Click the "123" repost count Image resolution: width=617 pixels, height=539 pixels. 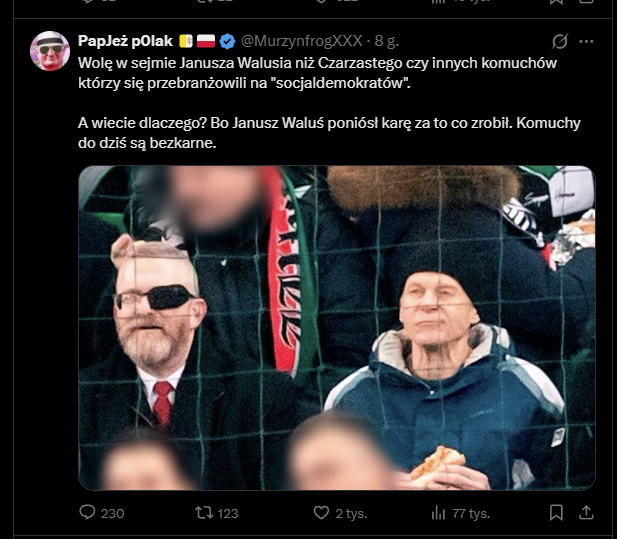coord(227,513)
